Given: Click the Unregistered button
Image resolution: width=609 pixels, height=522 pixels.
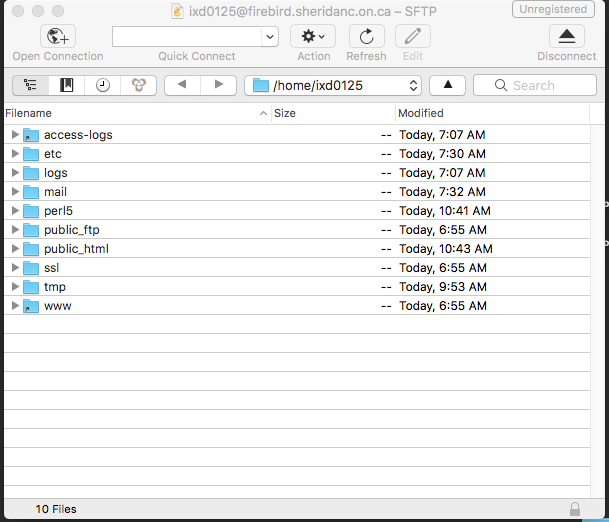Looking at the screenshot, I should click(x=555, y=9).
